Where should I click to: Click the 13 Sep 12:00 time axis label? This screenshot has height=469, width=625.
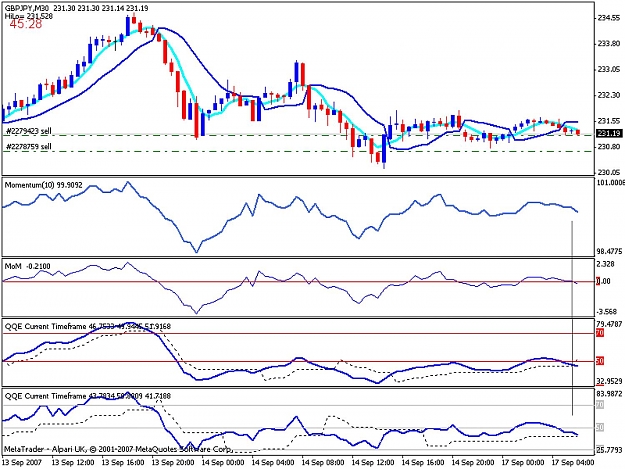click(73, 462)
